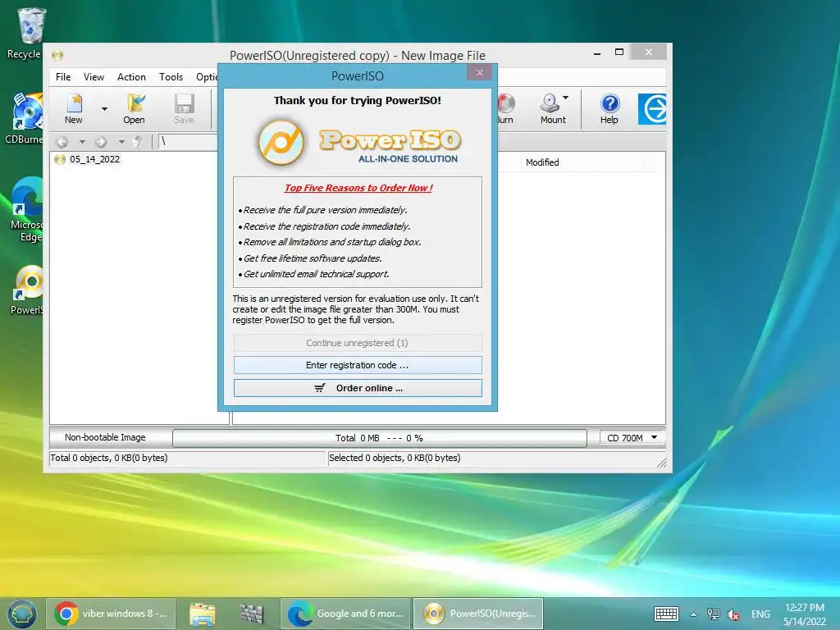Switch to Chrome viber windows 8 taskbar item

[x=111, y=614]
